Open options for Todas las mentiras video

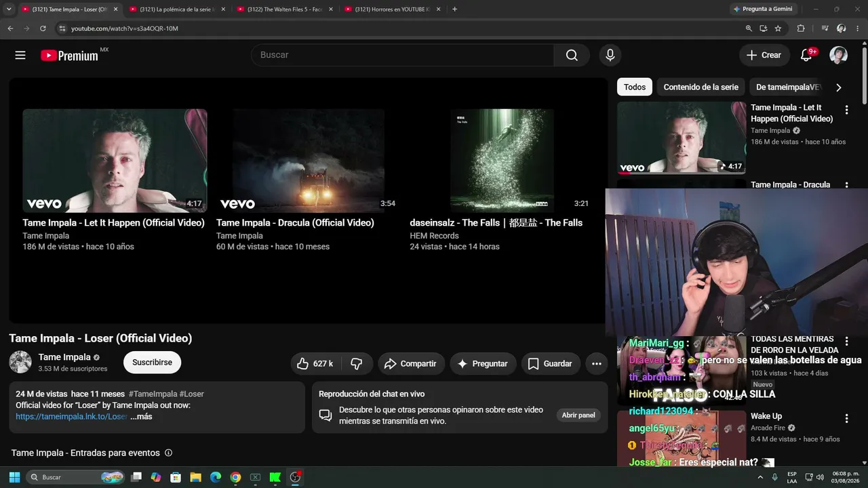click(x=846, y=341)
